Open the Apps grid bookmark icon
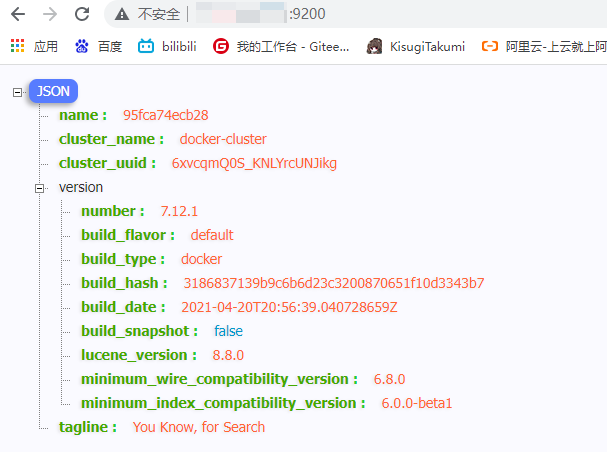 point(18,46)
